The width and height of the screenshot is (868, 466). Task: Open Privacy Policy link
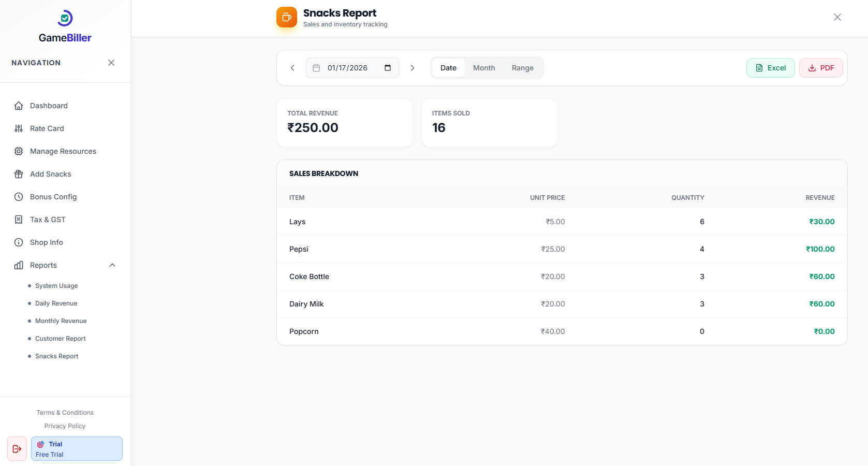[65, 426]
